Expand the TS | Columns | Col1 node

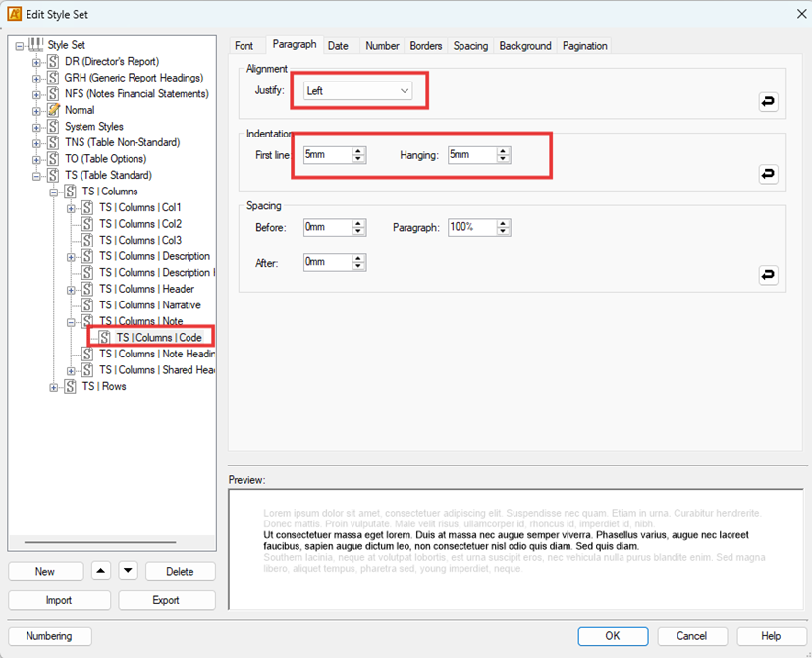point(71,209)
